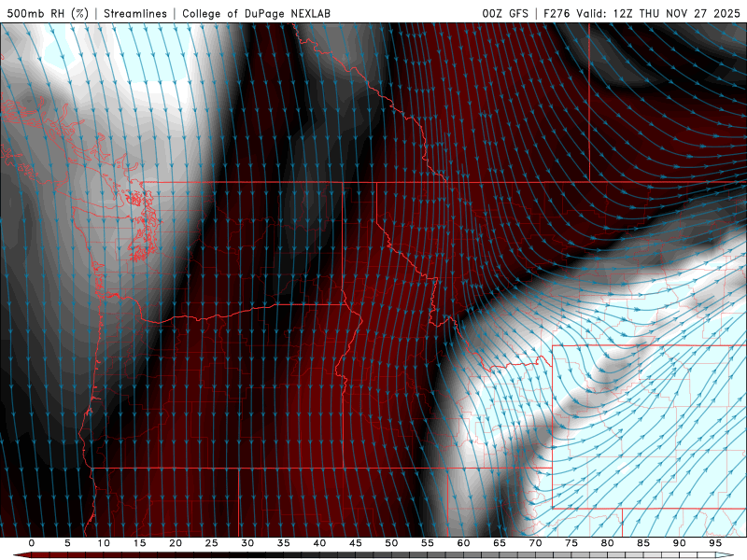Image resolution: width=747 pixels, height=560 pixels.
Task: Click the 5 label on RH scale
Action: (x=67, y=543)
